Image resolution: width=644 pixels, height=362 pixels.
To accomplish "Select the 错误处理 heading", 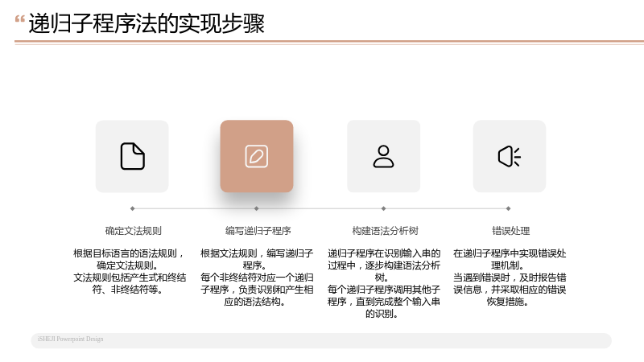I will point(510,231).
